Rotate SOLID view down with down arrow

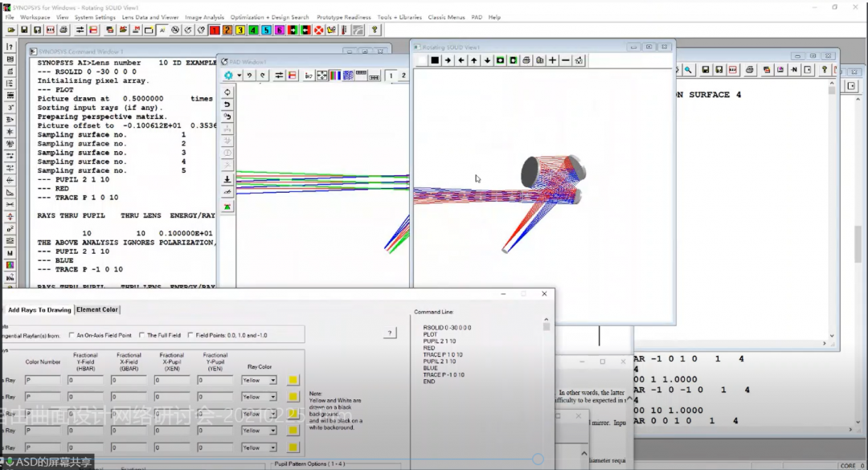pos(487,60)
